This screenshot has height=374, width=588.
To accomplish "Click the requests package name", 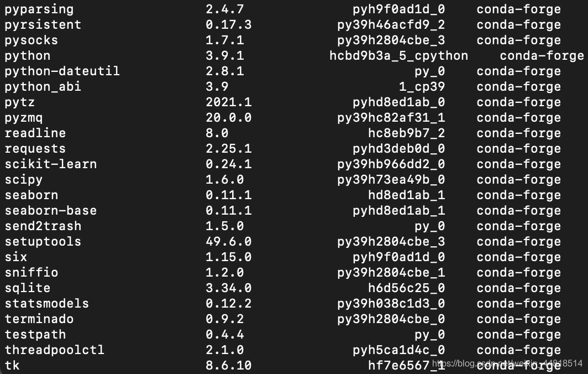I will 35,149.
